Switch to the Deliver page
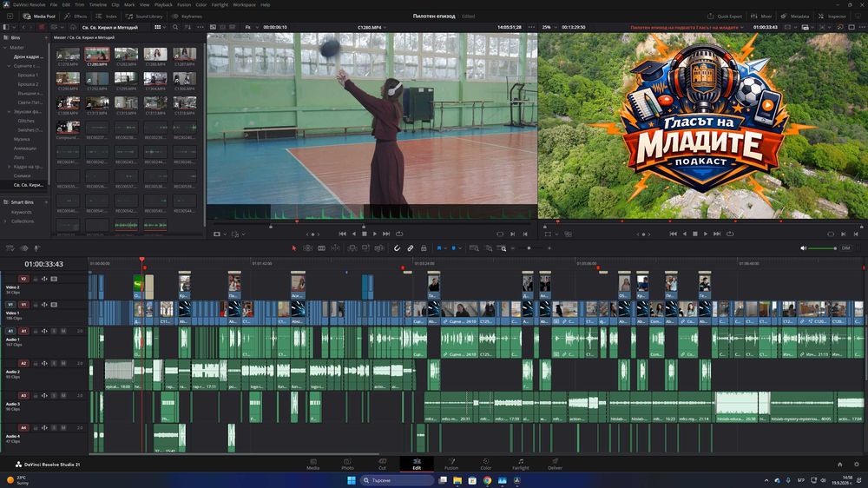This screenshot has height=488, width=868. [556, 465]
